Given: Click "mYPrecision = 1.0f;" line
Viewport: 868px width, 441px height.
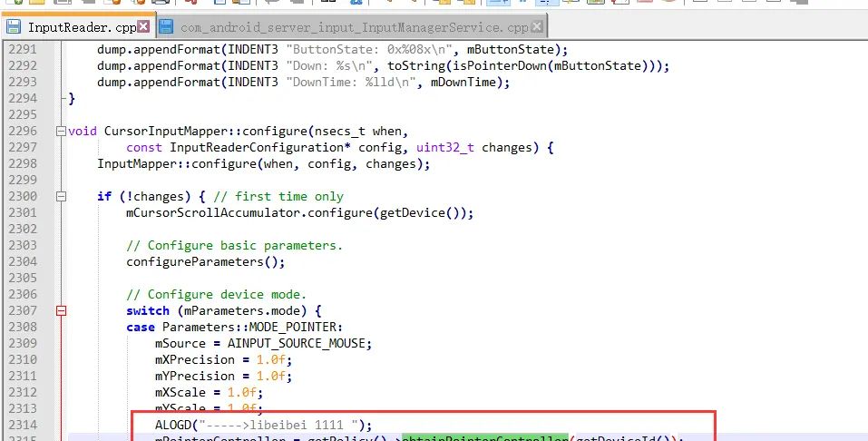Looking at the screenshot, I should (223, 376).
